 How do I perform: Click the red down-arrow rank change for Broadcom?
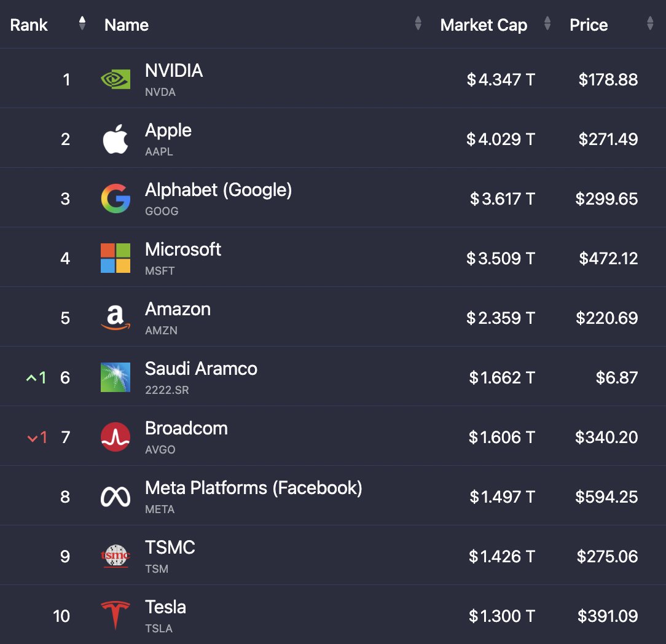(x=37, y=437)
